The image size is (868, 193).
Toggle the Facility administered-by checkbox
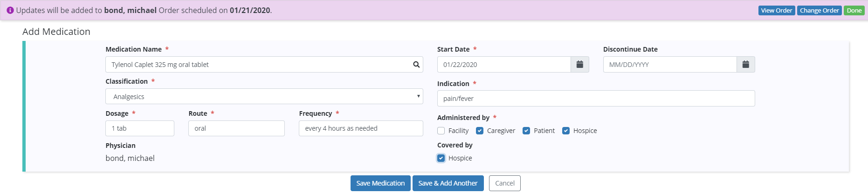(x=441, y=131)
